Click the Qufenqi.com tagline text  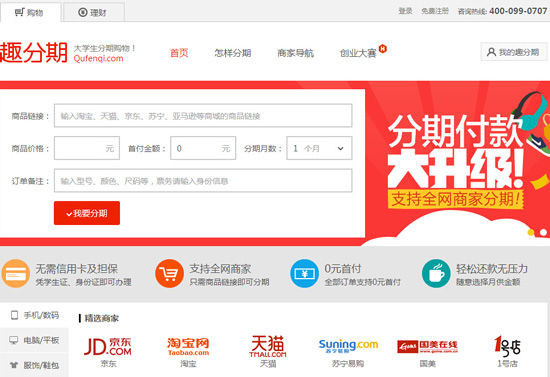[98, 59]
